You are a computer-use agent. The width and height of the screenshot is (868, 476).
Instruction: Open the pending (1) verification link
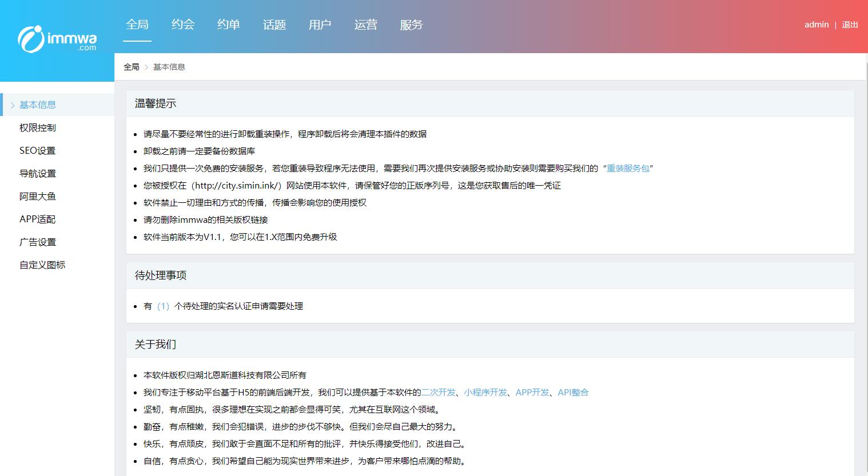(163, 306)
